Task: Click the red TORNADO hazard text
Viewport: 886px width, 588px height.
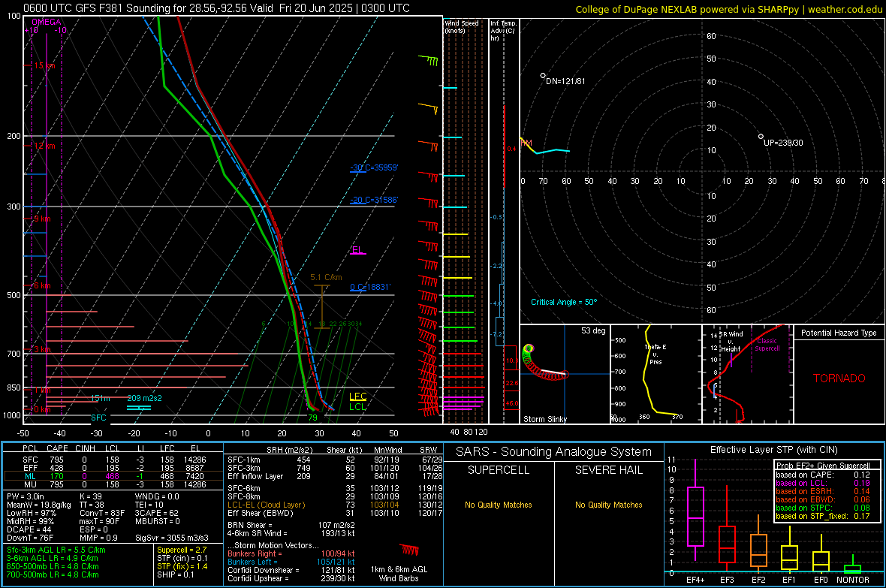Action: tap(839, 378)
